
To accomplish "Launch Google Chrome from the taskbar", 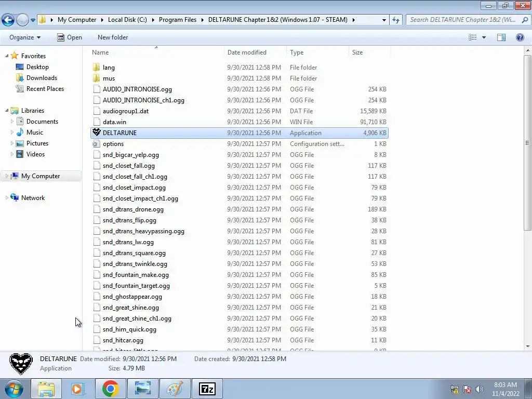I will click(110, 389).
